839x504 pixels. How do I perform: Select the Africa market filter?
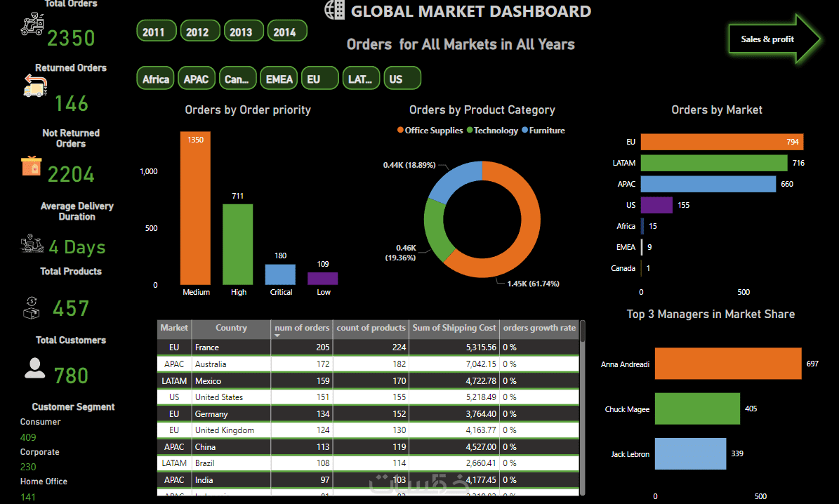pyautogui.click(x=156, y=78)
